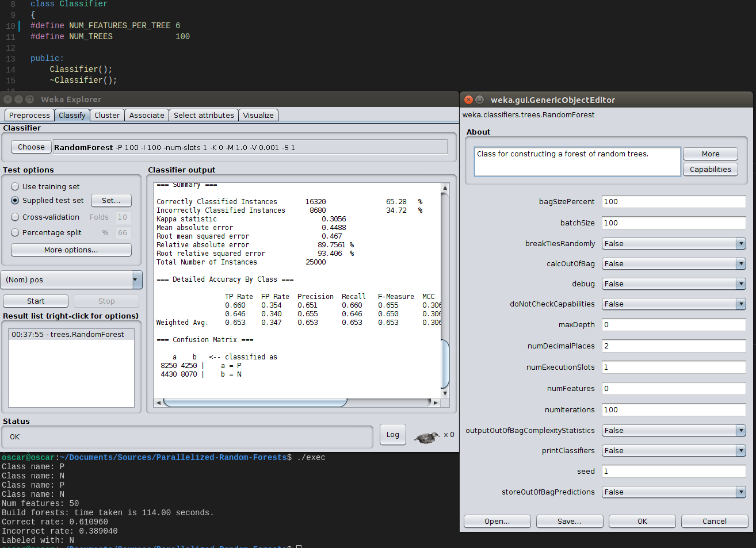
Task: Switch to the Visualize tab
Action: coord(258,115)
